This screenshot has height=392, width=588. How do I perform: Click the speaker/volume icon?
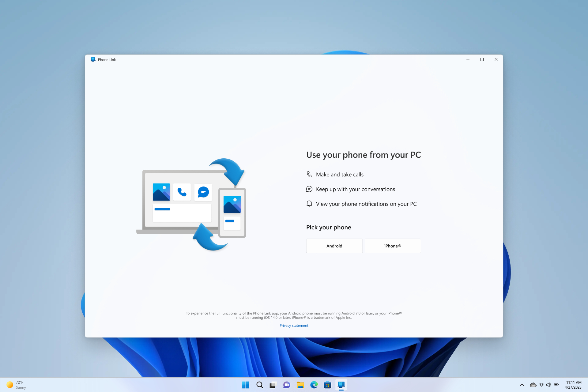548,385
